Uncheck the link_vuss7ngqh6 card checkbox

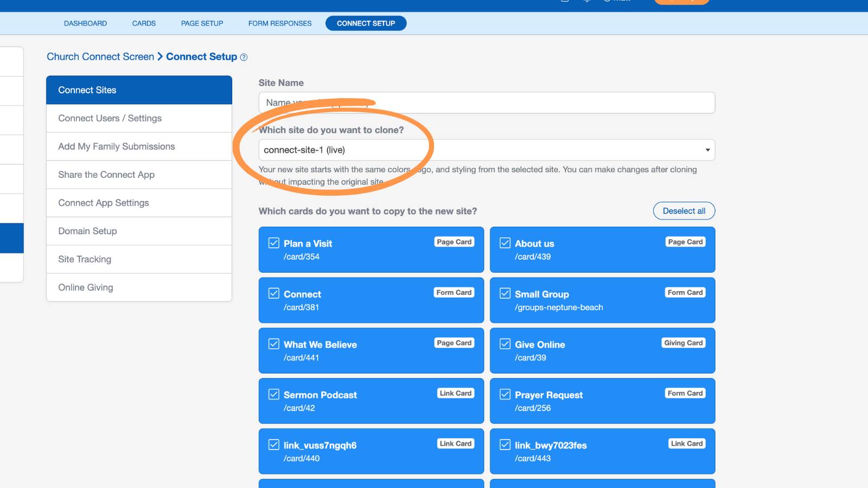(x=274, y=445)
